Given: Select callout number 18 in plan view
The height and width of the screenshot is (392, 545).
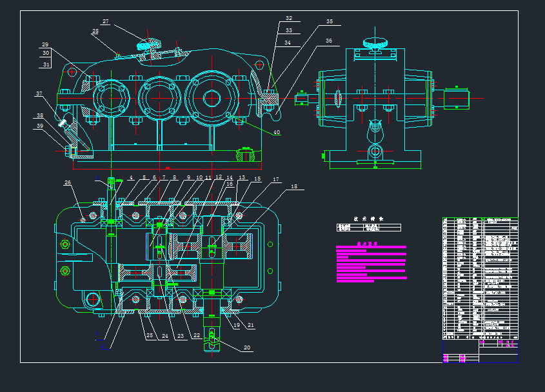Looking at the screenshot, I should [x=294, y=188].
